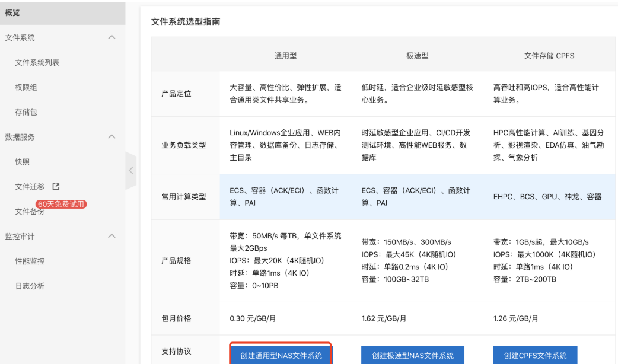Collapse the 监控审计 section
The width and height of the screenshot is (618, 364).
111,236
